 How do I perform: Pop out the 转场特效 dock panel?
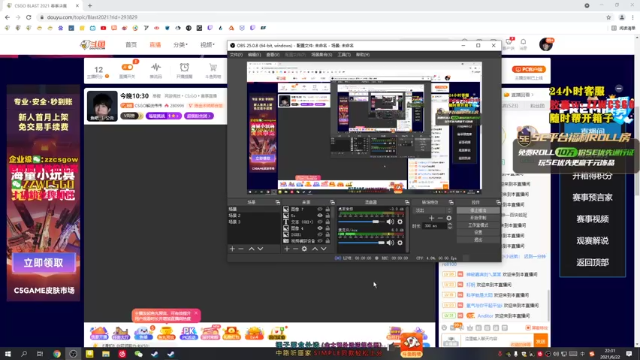pos(451,202)
